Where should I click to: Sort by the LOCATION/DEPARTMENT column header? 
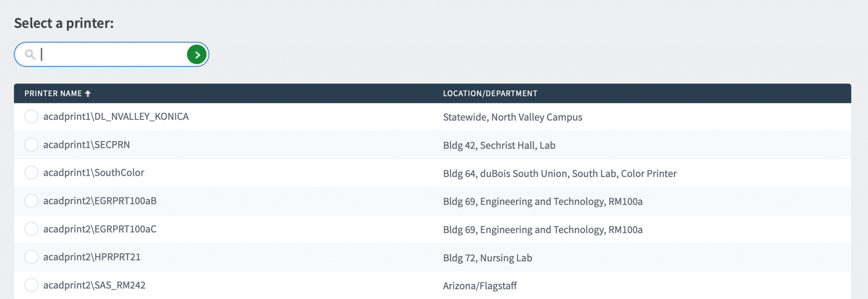(490, 94)
